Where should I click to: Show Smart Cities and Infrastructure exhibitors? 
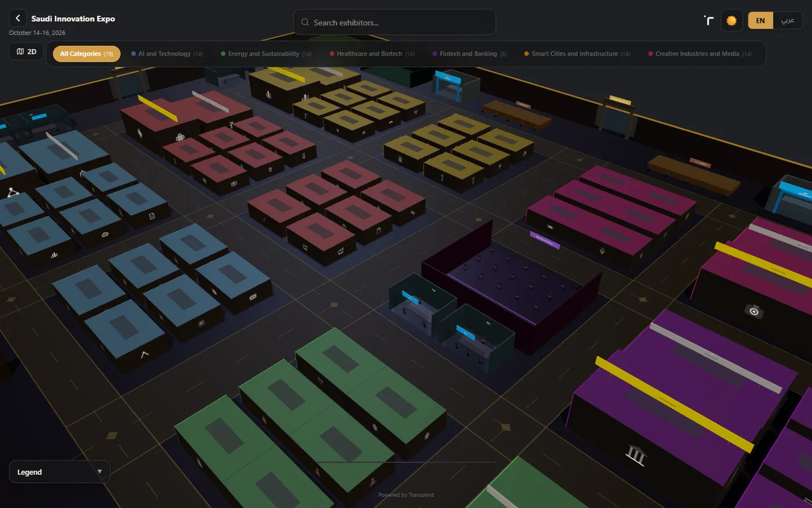tap(577, 54)
